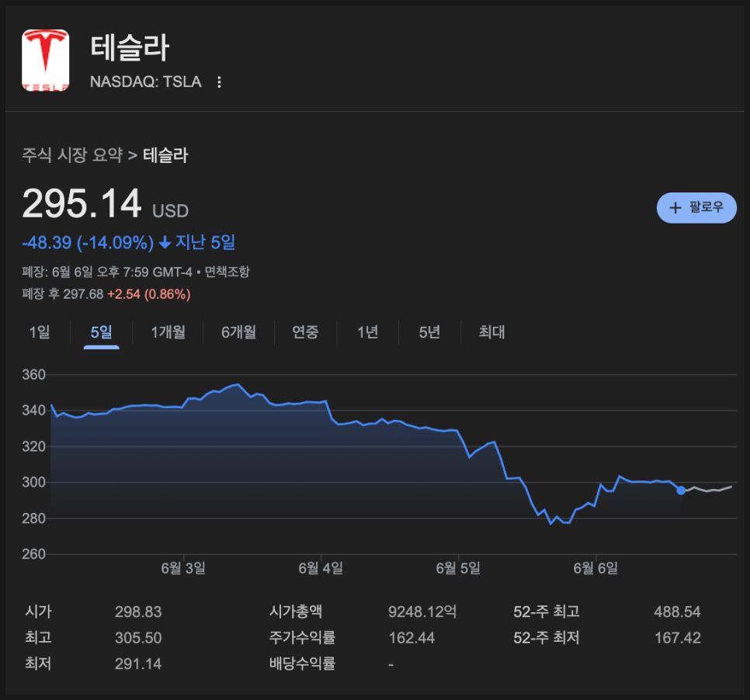Click the 52-주 최고 value 488.54

[x=677, y=612]
